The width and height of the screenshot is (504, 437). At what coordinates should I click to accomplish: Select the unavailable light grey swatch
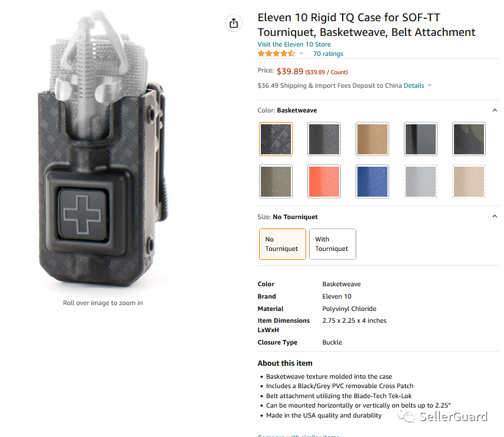420,181
